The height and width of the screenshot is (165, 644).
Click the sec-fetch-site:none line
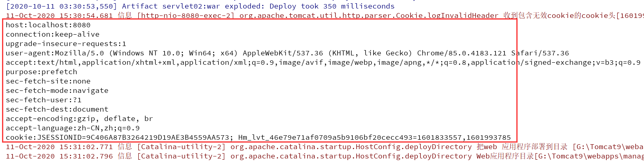[x=48, y=81]
